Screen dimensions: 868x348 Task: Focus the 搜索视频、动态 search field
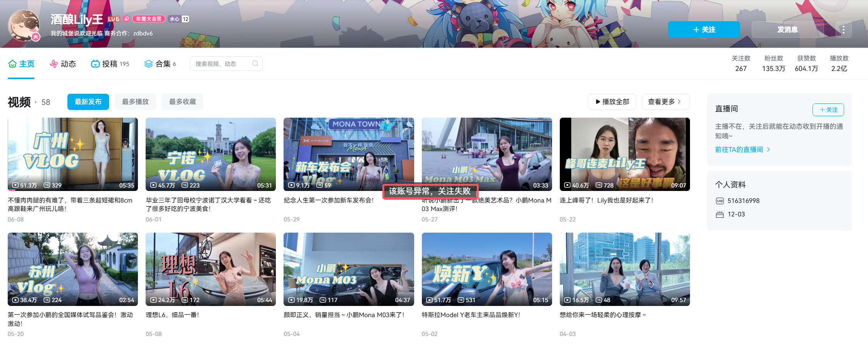(226, 64)
